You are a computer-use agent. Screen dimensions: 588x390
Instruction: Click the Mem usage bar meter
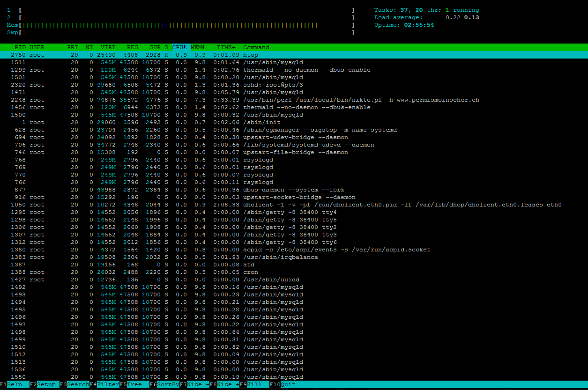[180, 25]
